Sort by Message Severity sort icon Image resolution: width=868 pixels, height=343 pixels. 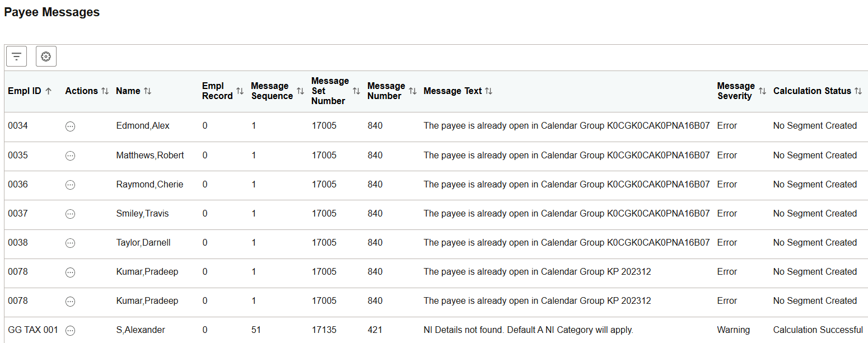[762, 91]
